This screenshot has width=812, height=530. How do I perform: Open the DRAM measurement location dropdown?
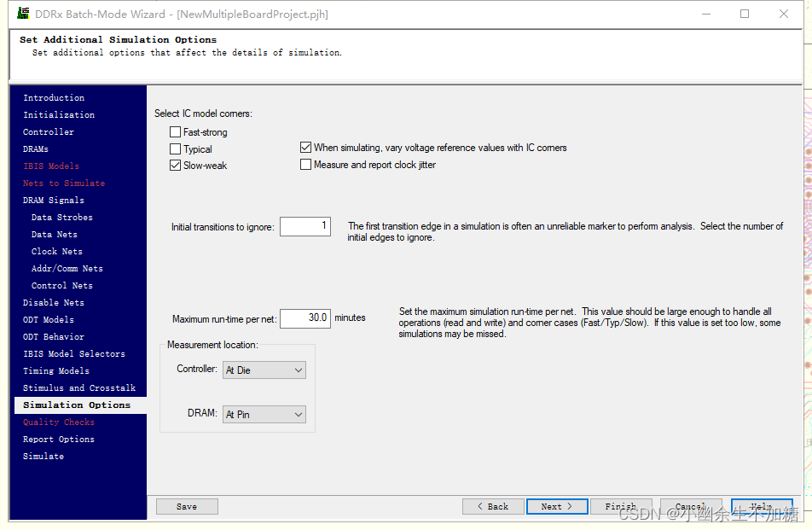pyautogui.click(x=264, y=415)
